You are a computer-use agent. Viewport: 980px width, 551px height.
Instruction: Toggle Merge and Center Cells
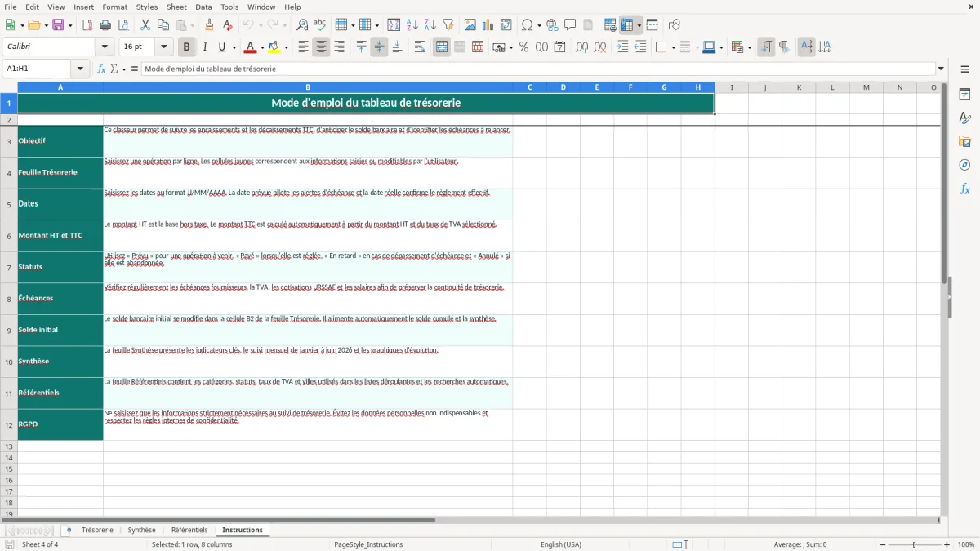pyautogui.click(x=442, y=47)
